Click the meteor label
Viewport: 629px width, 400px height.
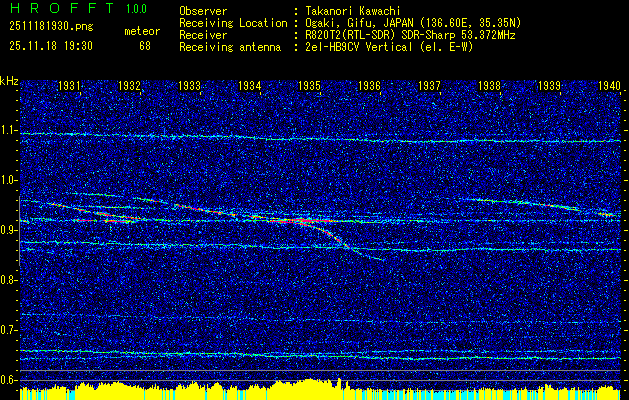pyautogui.click(x=141, y=32)
